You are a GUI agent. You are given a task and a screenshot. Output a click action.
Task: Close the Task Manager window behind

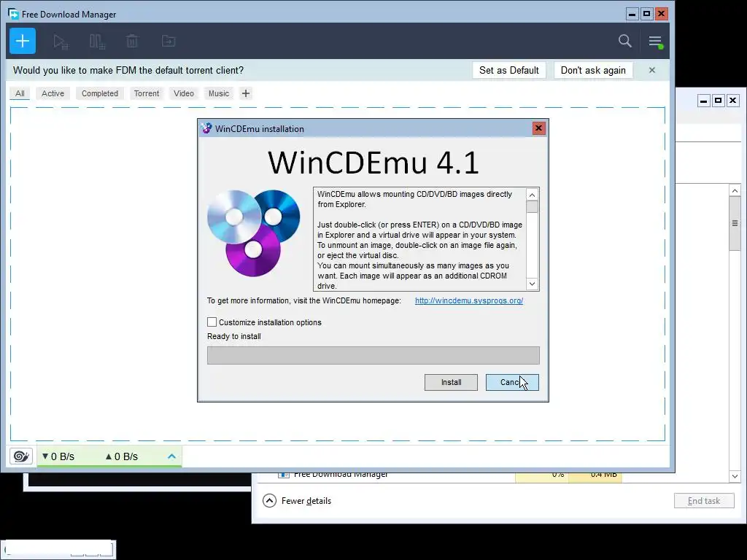click(x=732, y=100)
